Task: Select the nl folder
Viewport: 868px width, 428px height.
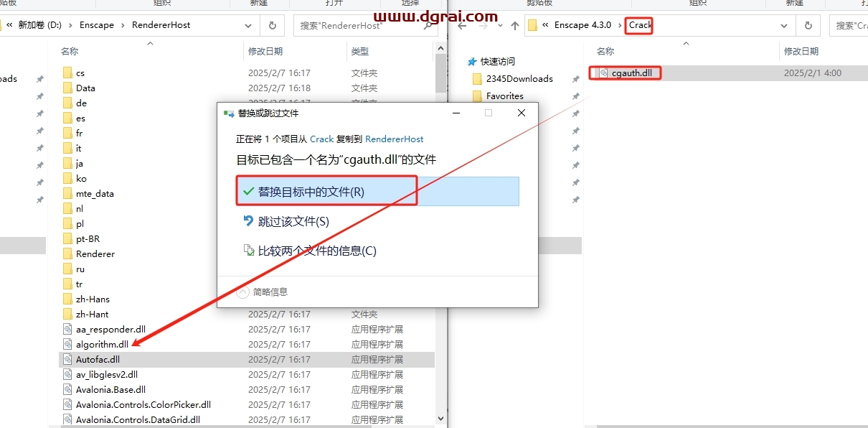Action: (x=80, y=208)
